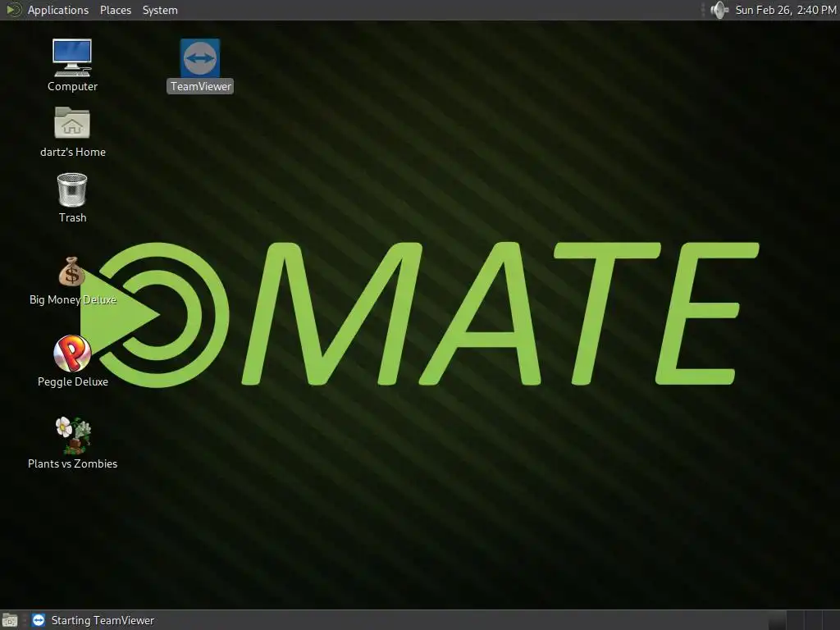Open the volume control speaker icon
Viewport: 840px width, 630px height.
pos(719,10)
